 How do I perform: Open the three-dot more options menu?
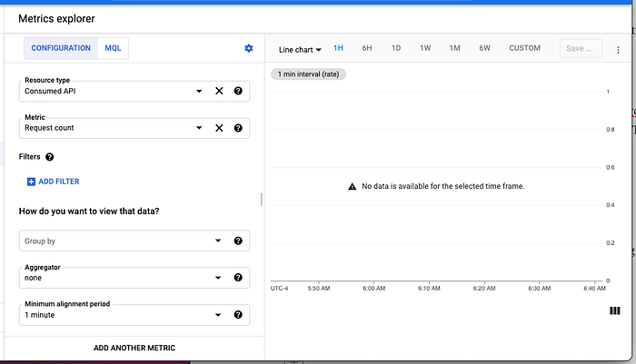618,50
